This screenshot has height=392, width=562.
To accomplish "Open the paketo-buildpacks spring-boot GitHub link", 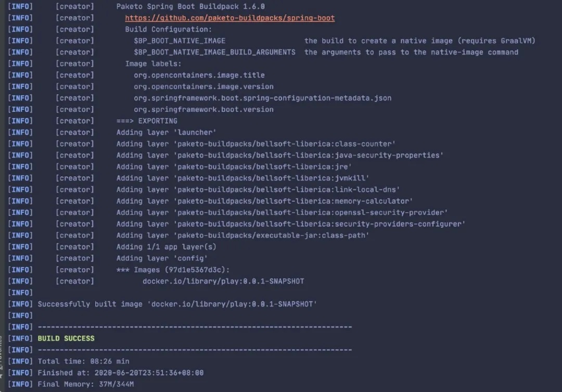I will point(230,18).
